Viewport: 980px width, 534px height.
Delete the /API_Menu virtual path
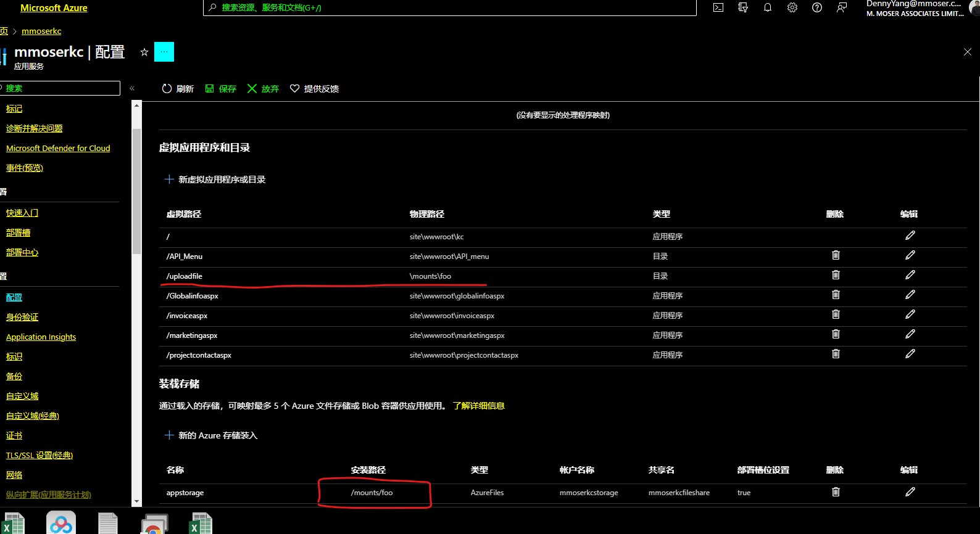click(836, 255)
